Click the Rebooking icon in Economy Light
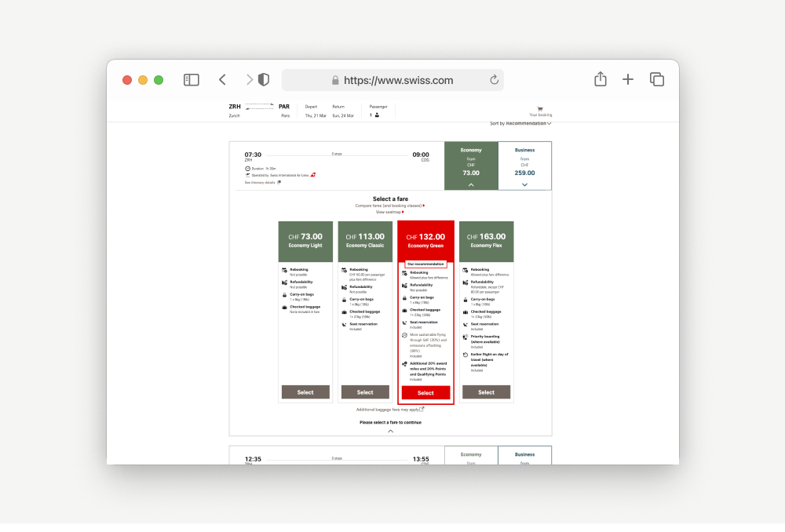 click(x=284, y=270)
